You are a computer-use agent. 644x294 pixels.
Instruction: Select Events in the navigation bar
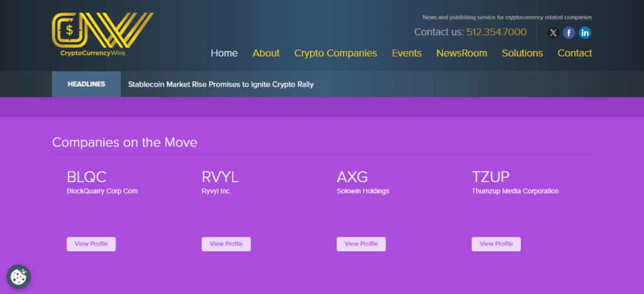tap(406, 53)
